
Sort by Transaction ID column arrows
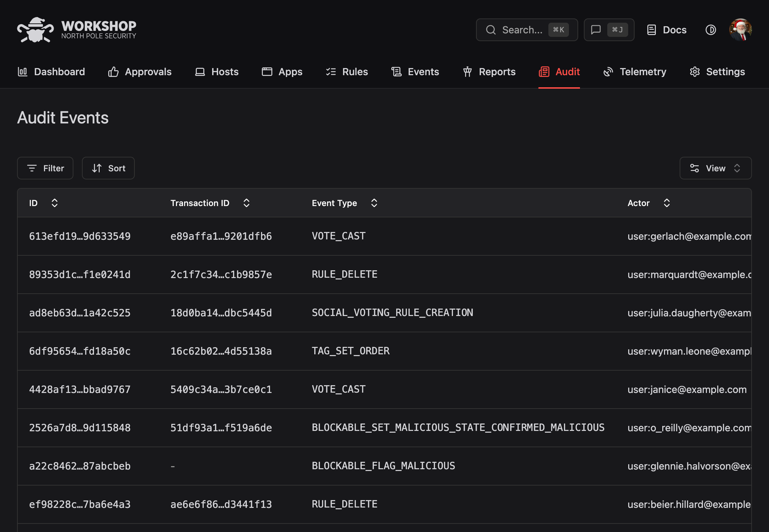pyautogui.click(x=246, y=203)
